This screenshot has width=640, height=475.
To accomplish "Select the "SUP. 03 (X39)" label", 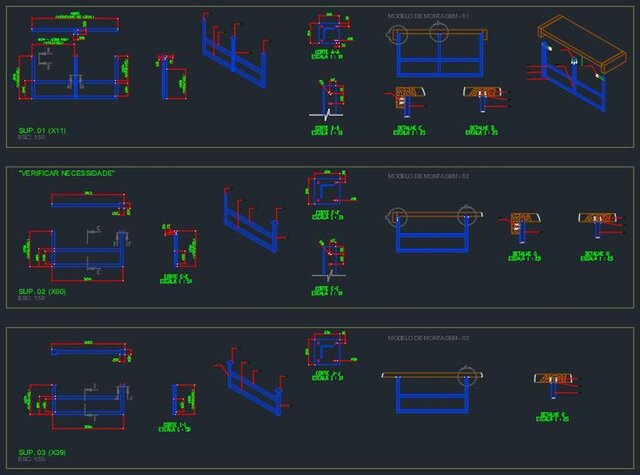I will [x=42, y=452].
